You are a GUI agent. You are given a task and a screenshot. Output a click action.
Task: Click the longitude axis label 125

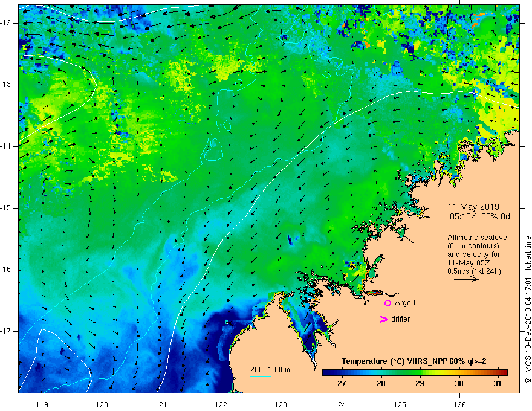400,404
